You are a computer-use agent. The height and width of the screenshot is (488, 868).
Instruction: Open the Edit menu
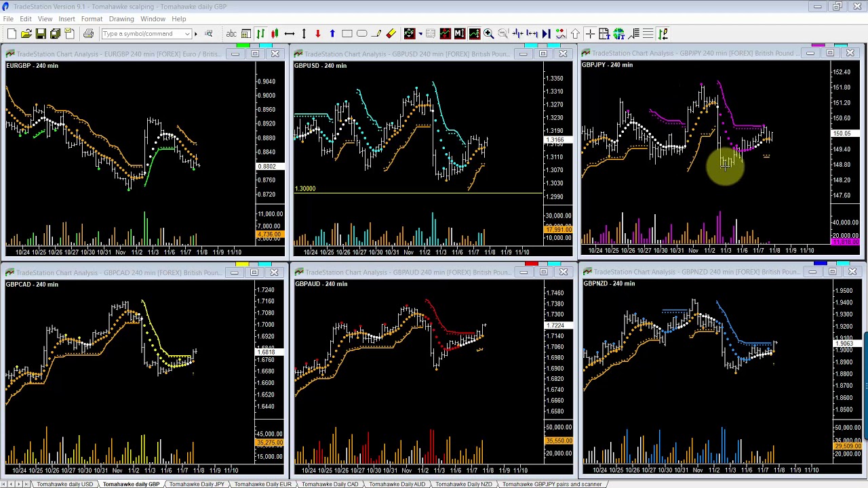click(25, 19)
